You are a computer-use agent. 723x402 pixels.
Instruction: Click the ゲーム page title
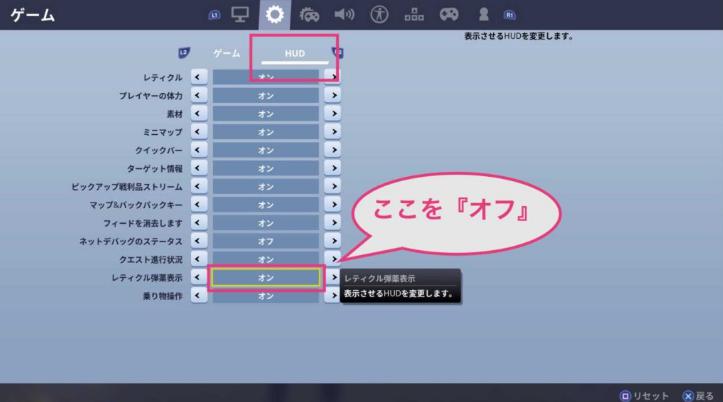point(33,15)
